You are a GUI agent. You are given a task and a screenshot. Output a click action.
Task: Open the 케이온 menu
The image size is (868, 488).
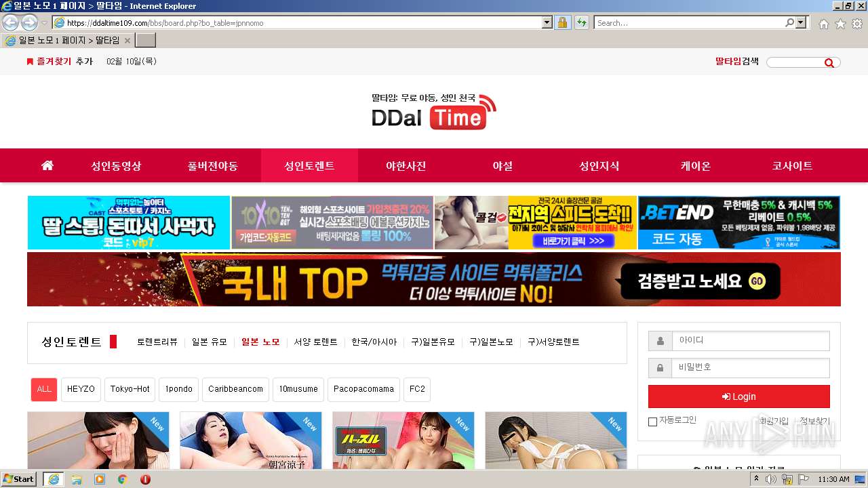(x=696, y=166)
